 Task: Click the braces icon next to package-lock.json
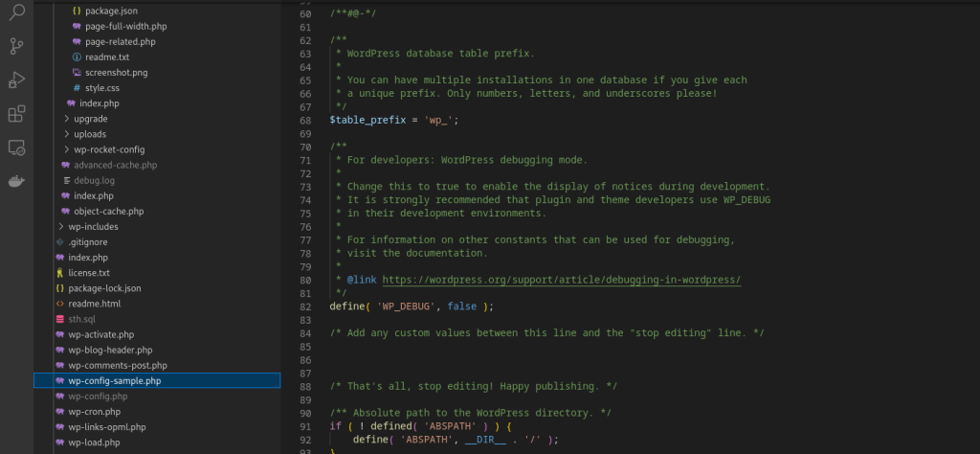[59, 288]
